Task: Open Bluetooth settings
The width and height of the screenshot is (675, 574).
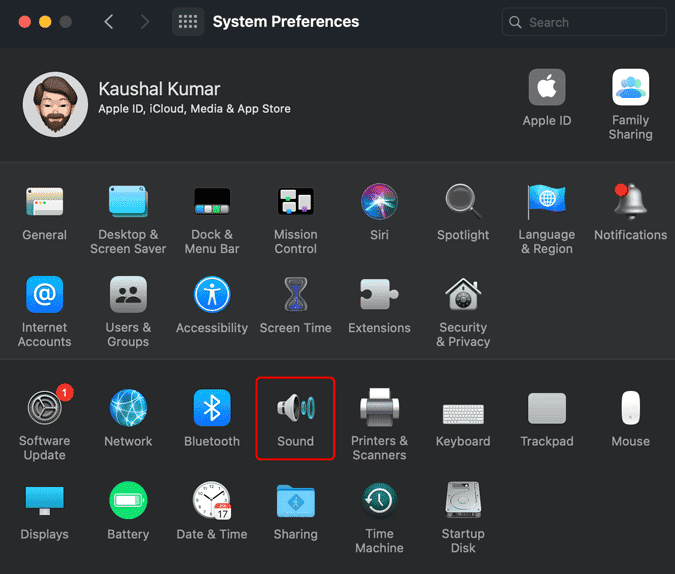Action: [212, 418]
